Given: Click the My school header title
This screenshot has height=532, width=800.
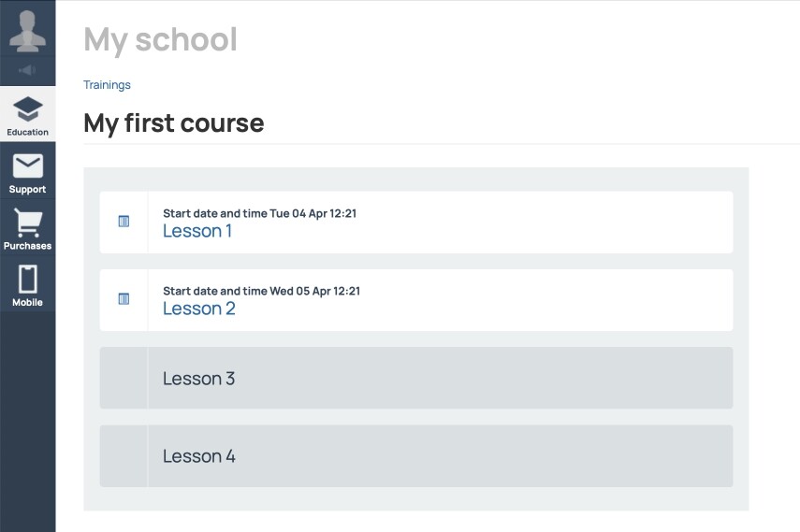Looking at the screenshot, I should pyautogui.click(x=161, y=40).
